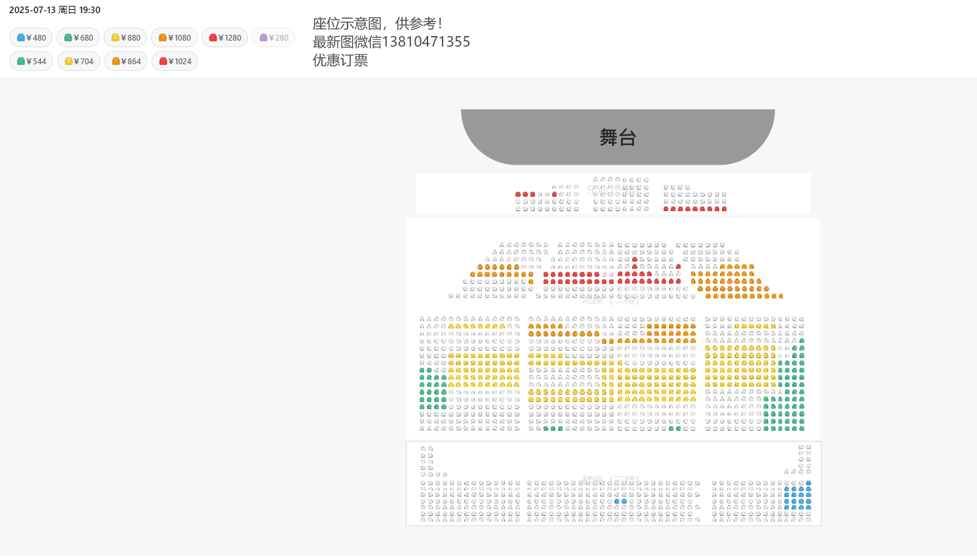The image size is (977, 560).
Task: Click the 2025-07-13 周日 19:30 showtime text
Action: [54, 10]
